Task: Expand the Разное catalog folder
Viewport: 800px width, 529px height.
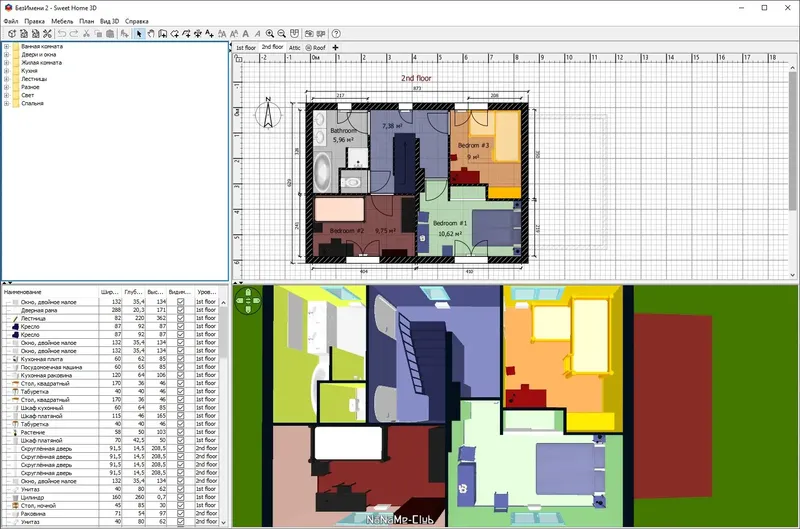Action: tap(7, 87)
